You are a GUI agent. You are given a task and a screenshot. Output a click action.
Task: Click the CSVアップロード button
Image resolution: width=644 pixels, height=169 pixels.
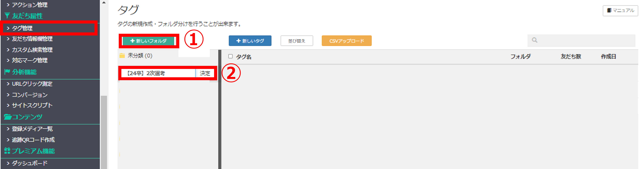tap(346, 41)
